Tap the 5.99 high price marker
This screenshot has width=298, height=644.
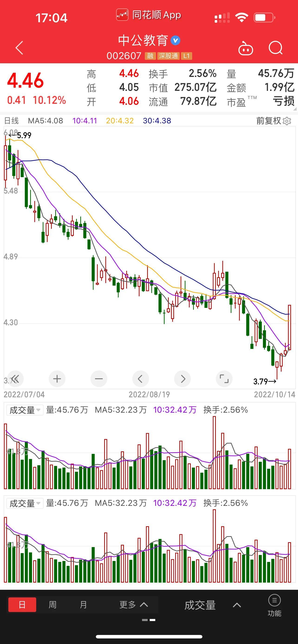20,136
